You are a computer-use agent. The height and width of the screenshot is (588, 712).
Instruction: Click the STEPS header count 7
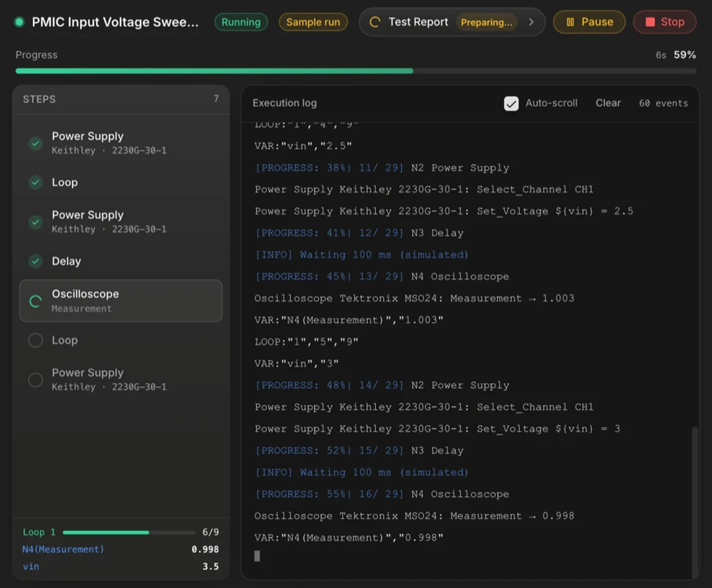[216, 99]
